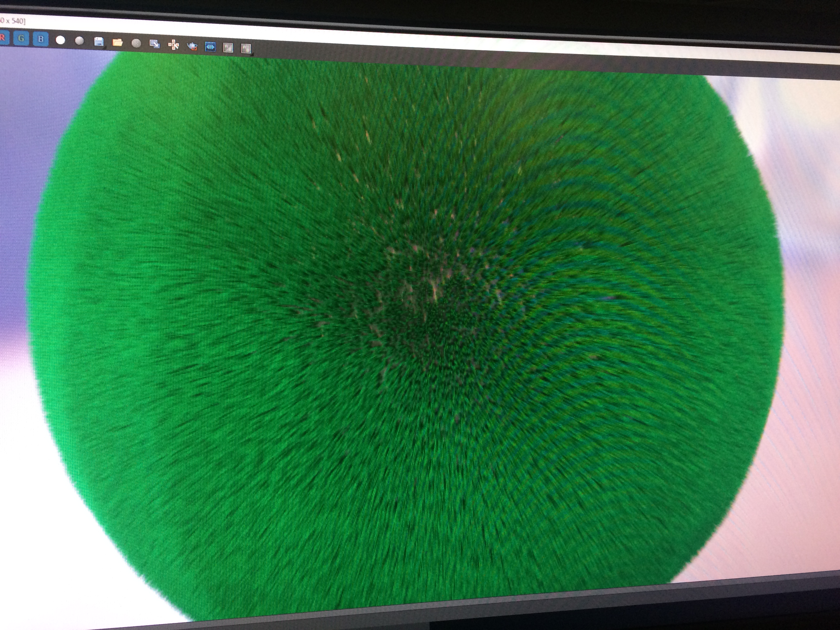Viewport: 840px width, 630px height.
Task: Click the blue stereo bars icon
Action: click(x=210, y=47)
